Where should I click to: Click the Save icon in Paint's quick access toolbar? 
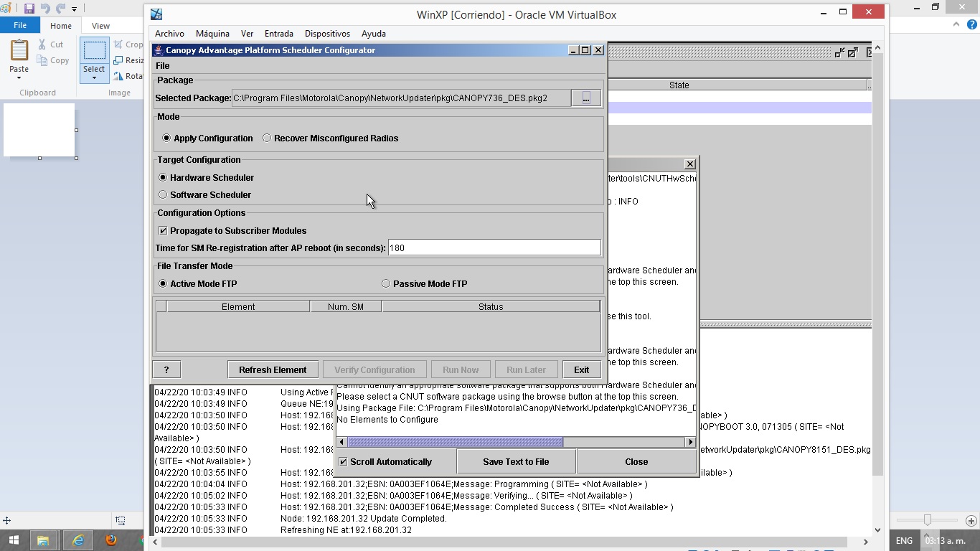[29, 9]
